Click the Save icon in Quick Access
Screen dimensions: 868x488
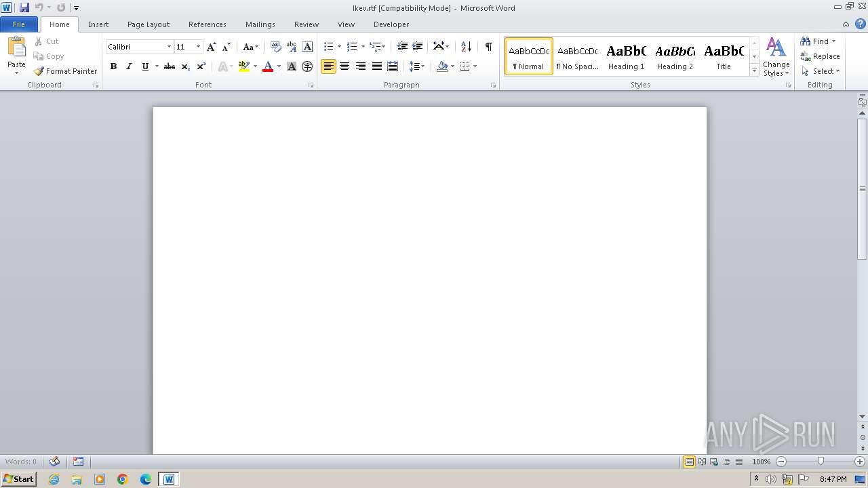pos(24,7)
